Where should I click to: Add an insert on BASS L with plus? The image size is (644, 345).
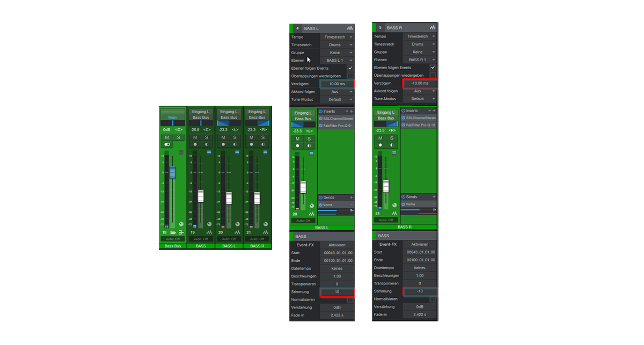352,111
